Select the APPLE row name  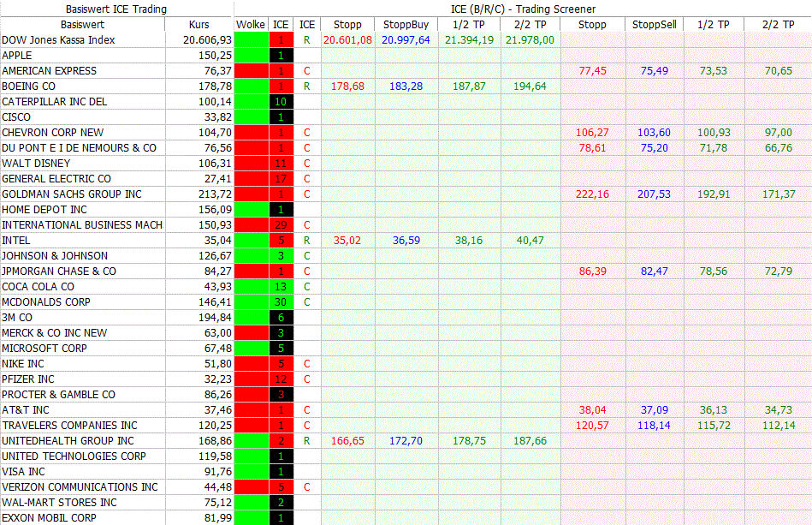[17, 56]
